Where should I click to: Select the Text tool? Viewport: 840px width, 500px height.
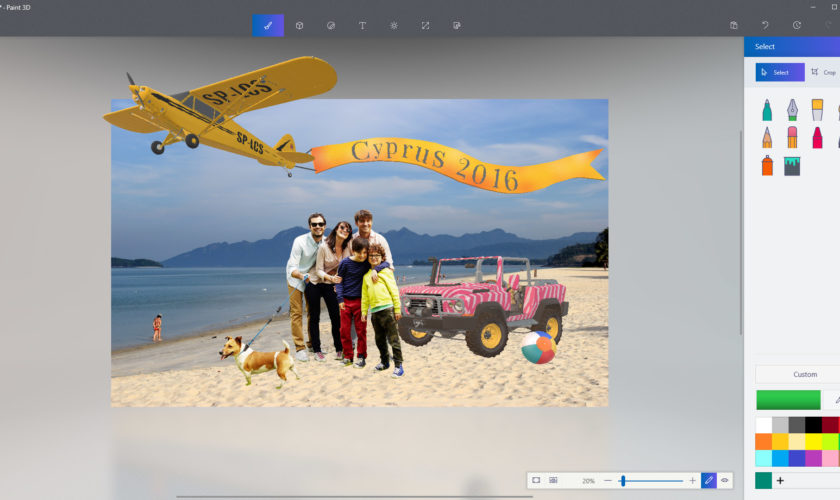[x=362, y=25]
